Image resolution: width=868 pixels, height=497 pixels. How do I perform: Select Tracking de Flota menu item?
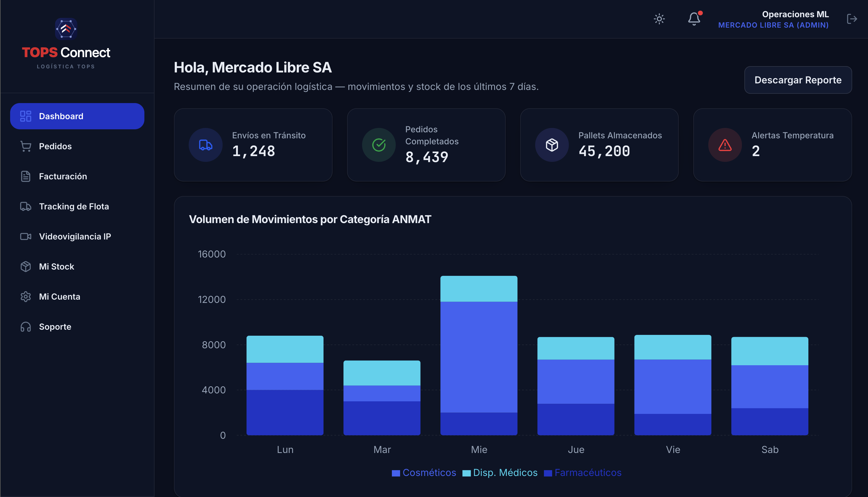77,206
